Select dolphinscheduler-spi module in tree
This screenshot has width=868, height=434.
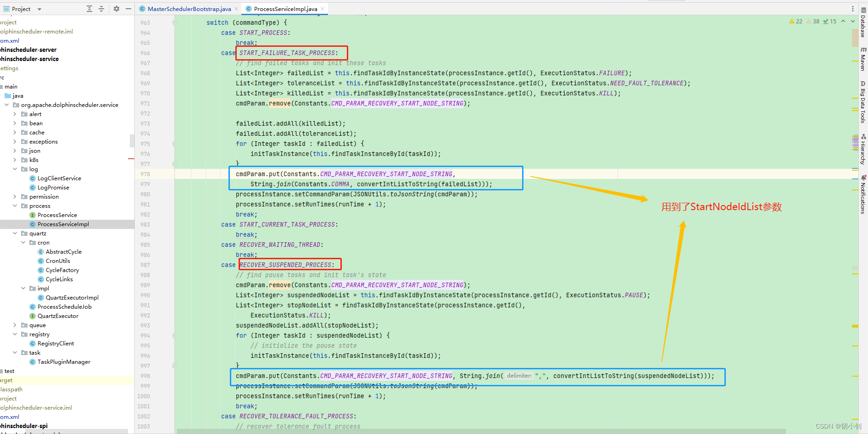click(x=24, y=426)
